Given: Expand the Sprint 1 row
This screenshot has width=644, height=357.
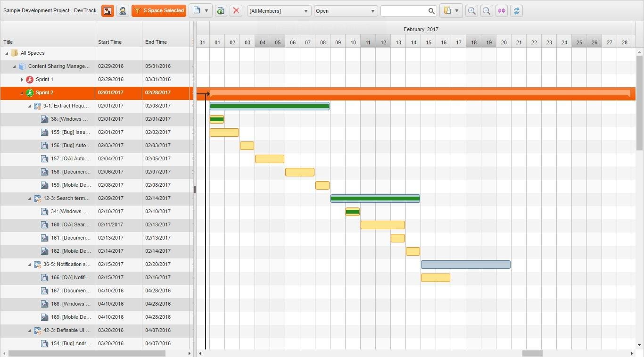Looking at the screenshot, I should pos(22,80).
